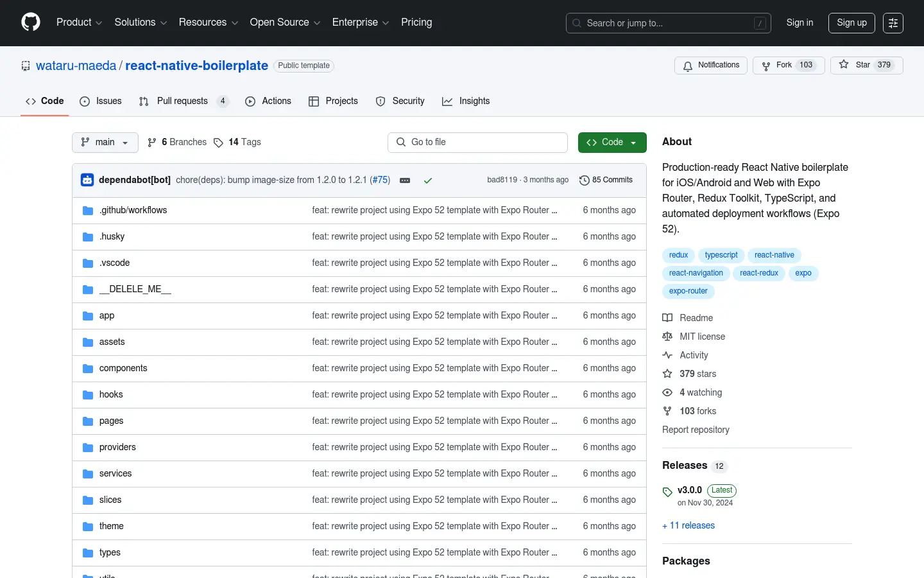Screen dimensions: 924x578
Task: Click the GitHub logo icon
Action: [x=31, y=22]
